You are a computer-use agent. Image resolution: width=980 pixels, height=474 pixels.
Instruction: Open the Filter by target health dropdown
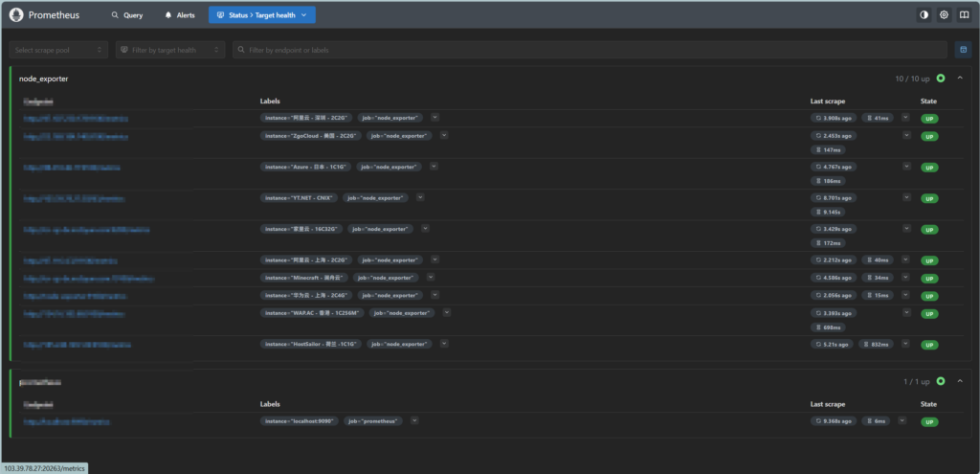[170, 50]
